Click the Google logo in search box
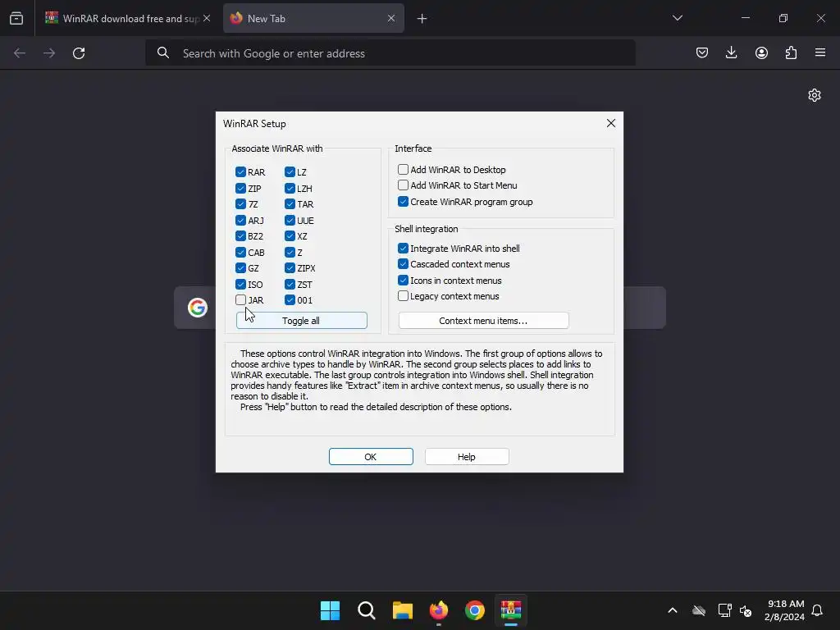Viewport: 840px width, 630px height. [198, 308]
